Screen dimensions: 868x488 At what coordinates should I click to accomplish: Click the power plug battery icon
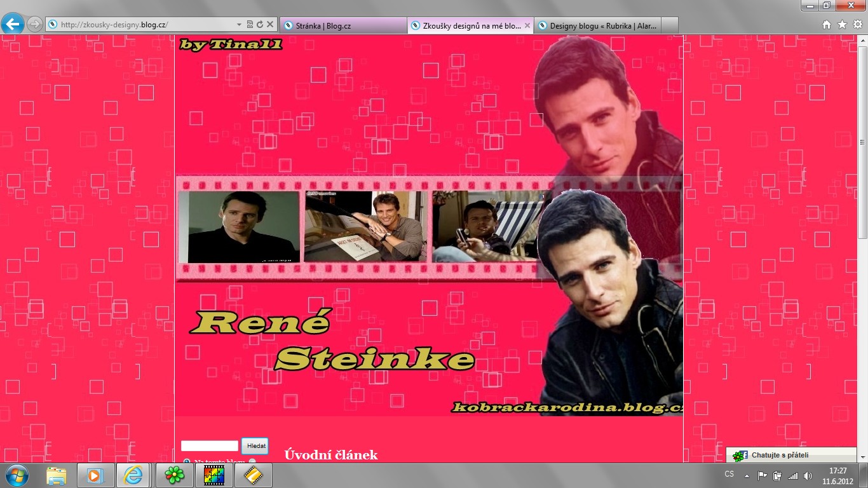(777, 475)
